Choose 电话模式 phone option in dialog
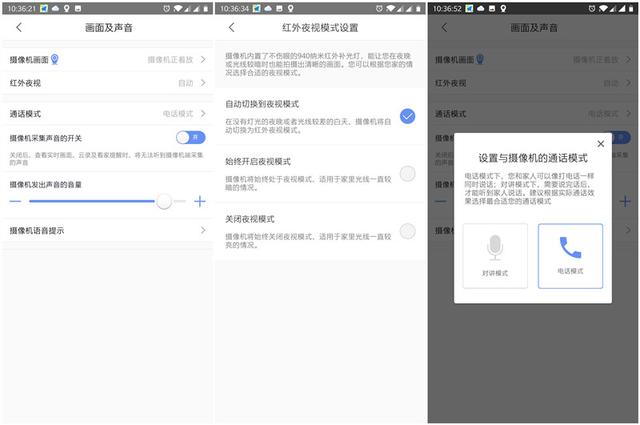 pyautogui.click(x=570, y=256)
